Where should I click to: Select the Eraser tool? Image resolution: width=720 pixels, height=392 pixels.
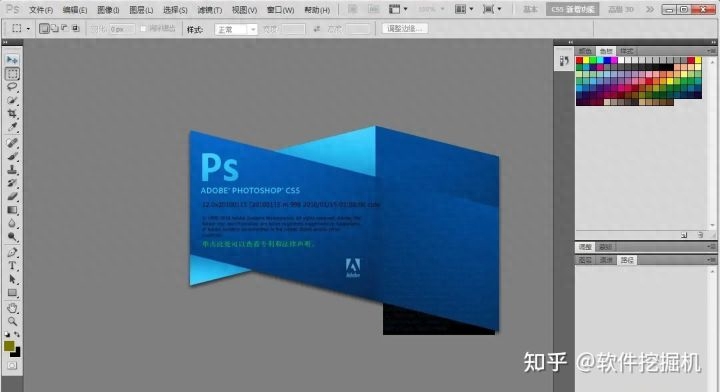(12, 196)
